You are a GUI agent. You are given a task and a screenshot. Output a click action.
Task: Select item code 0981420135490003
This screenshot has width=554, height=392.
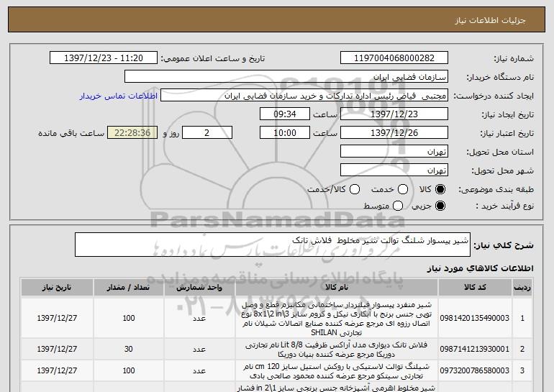(x=475, y=318)
